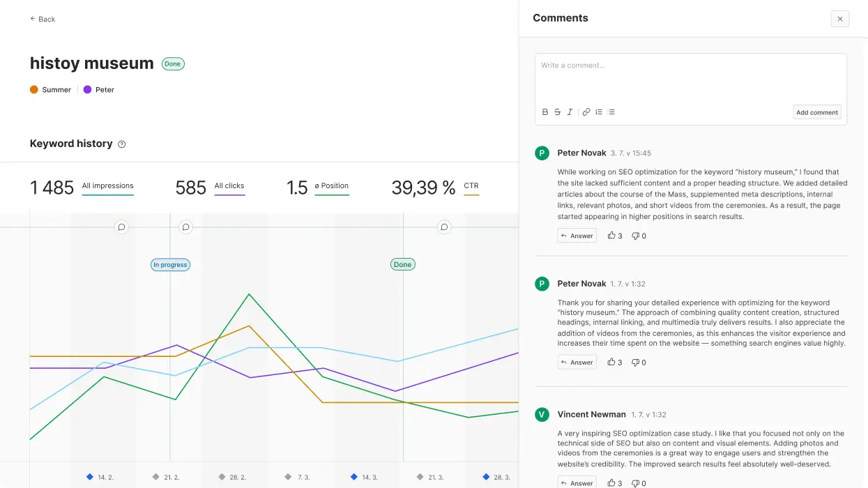The width and height of the screenshot is (868, 488).
Task: Reply to Peter Novak's 15:45 comment with Answer
Action: (577, 236)
